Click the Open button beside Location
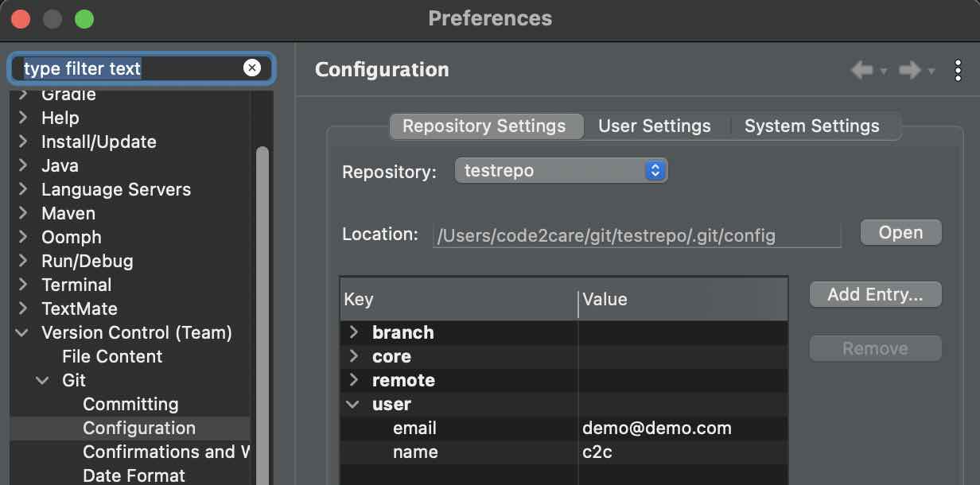The width and height of the screenshot is (980, 485). tap(900, 232)
